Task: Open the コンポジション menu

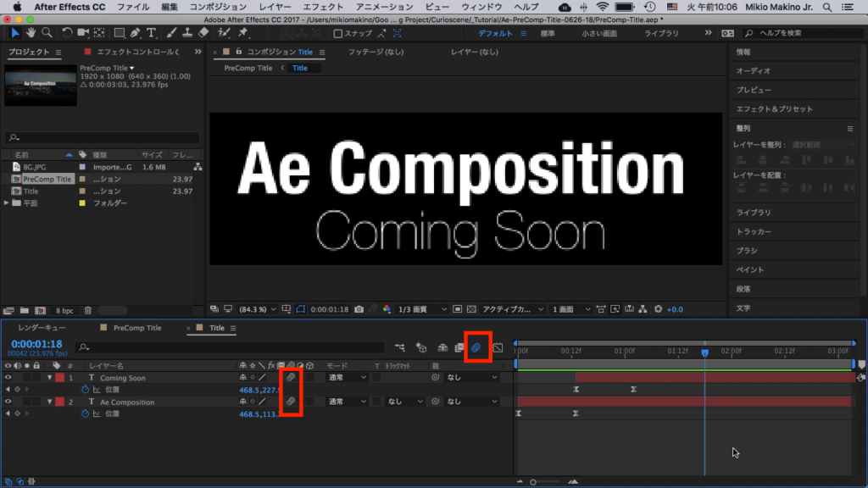Action: (x=218, y=7)
